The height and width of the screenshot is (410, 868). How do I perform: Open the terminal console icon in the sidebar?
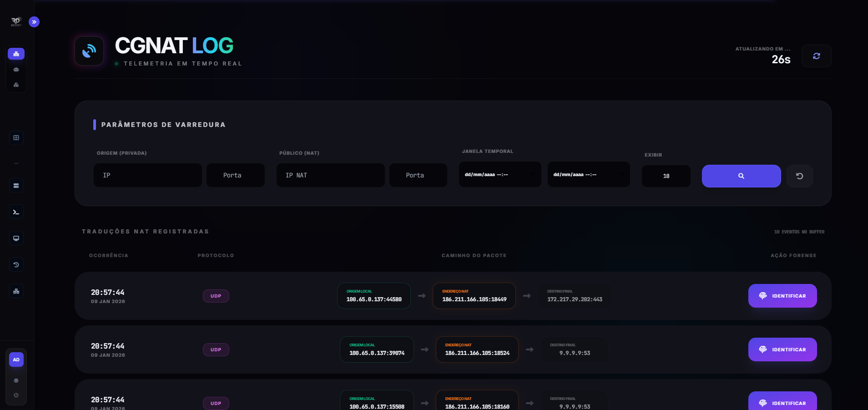click(x=16, y=212)
